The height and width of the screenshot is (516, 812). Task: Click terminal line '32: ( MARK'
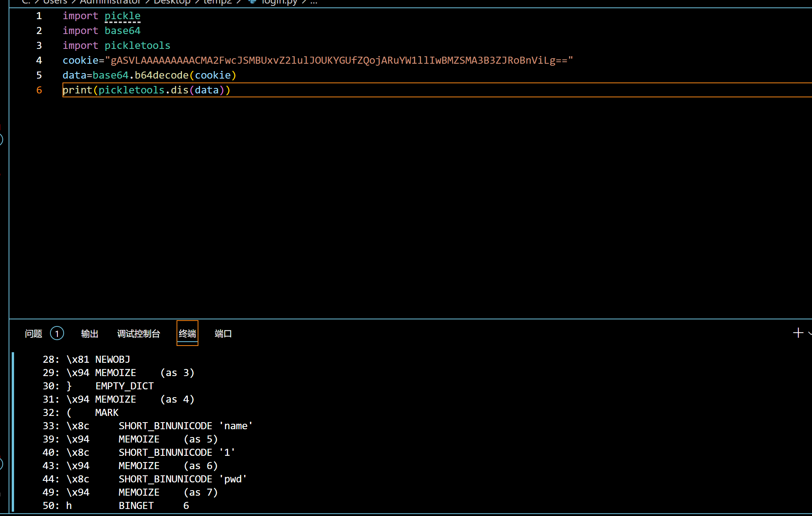(x=80, y=412)
